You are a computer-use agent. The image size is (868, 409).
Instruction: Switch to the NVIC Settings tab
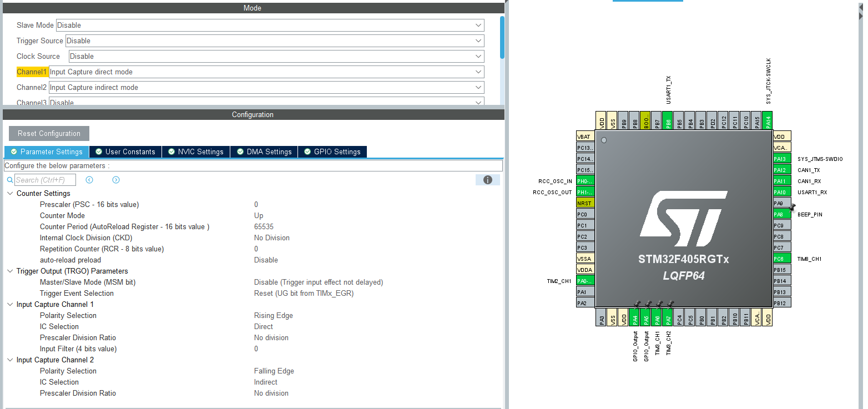(196, 152)
